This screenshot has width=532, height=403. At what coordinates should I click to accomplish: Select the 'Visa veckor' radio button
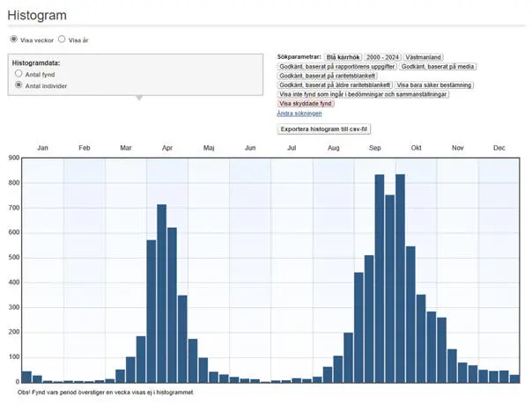coord(13,40)
